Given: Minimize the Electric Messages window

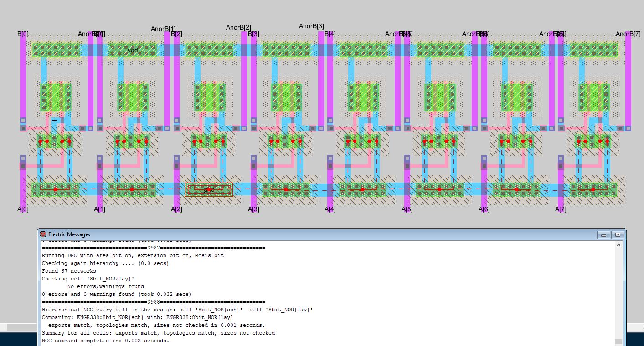Looking at the screenshot, I should [x=604, y=235].
